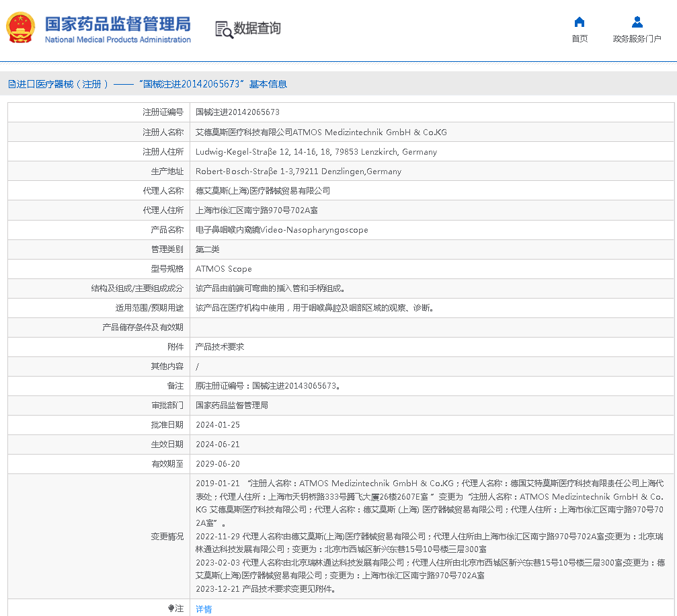Select the 该产品在医疗机构中使用 intended-use text

pos(315,307)
